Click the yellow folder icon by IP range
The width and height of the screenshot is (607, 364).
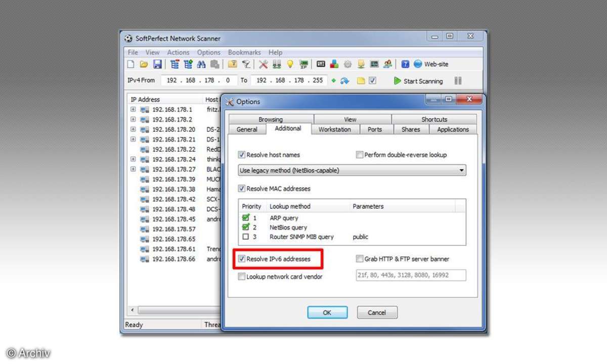point(361,80)
